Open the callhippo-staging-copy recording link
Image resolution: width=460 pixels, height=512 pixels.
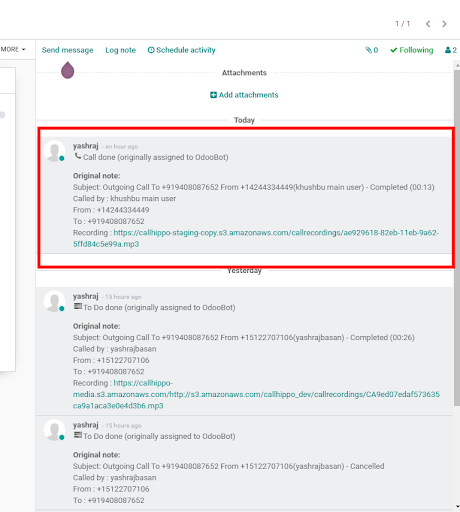click(x=256, y=238)
